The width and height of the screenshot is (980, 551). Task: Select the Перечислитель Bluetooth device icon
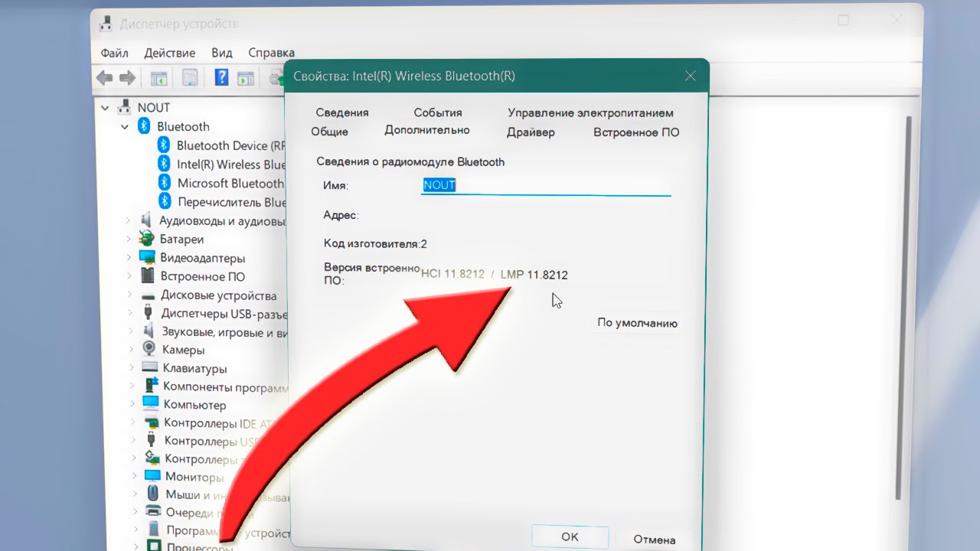[164, 202]
